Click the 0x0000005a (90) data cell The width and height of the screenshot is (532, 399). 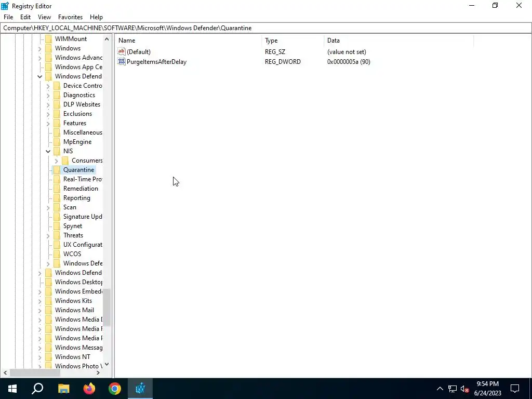[x=349, y=62]
